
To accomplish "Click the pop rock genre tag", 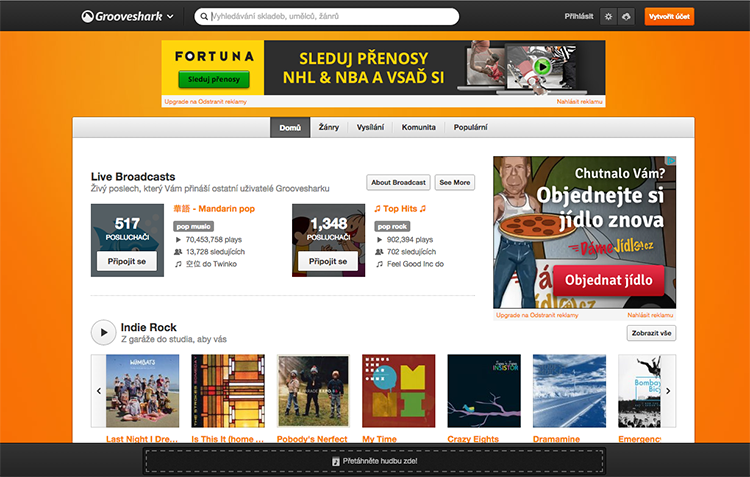I will pos(392,226).
